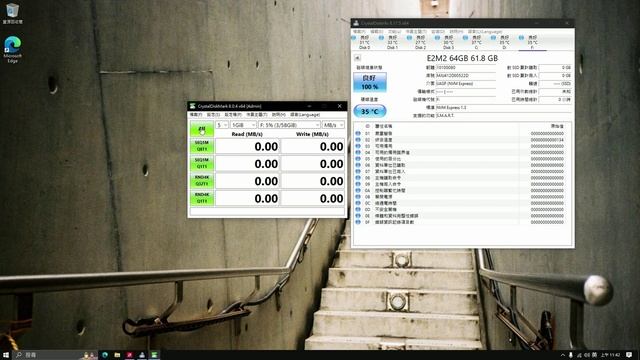640x360 pixels.
Task: Click the firmware field in CrystalDiskInfo
Action: click(x=466, y=67)
